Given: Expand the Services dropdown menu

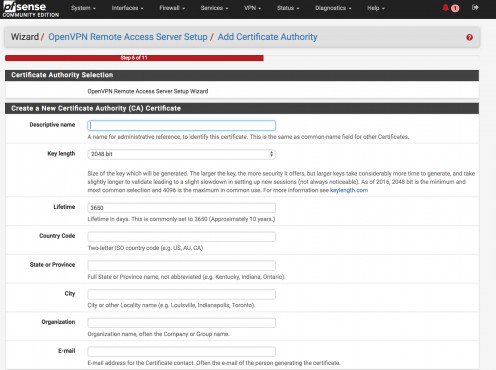Looking at the screenshot, I should [x=214, y=8].
